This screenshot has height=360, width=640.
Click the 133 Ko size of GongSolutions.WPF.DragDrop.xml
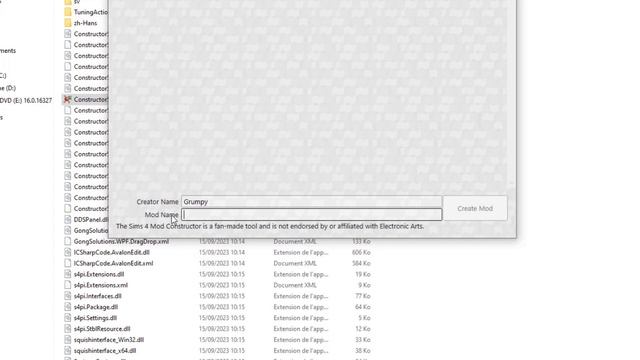pos(361,241)
